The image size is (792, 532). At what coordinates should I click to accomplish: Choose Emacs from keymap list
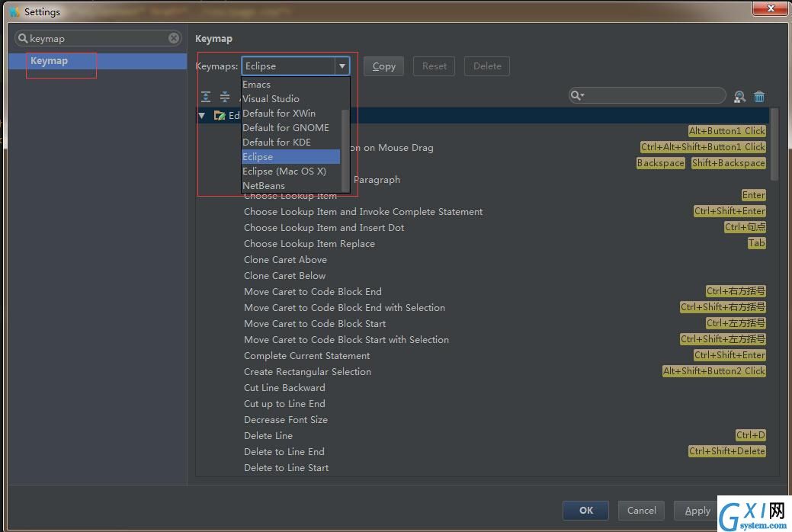(291, 85)
